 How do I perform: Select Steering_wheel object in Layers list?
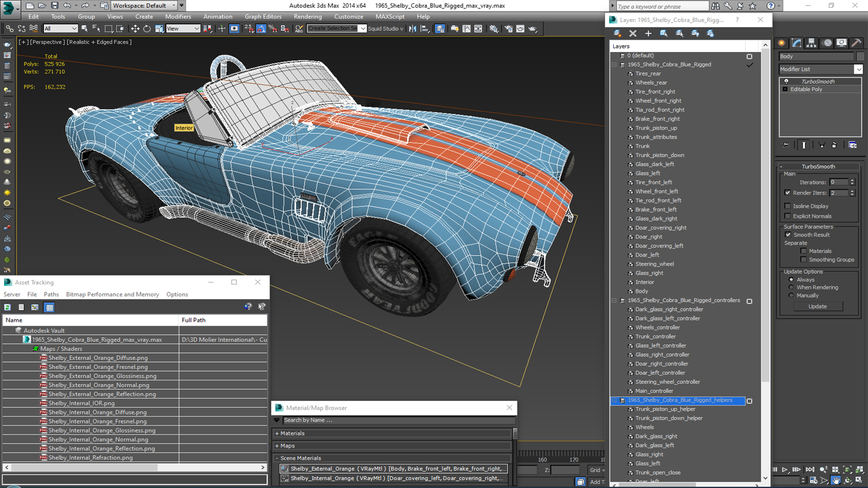pos(654,264)
